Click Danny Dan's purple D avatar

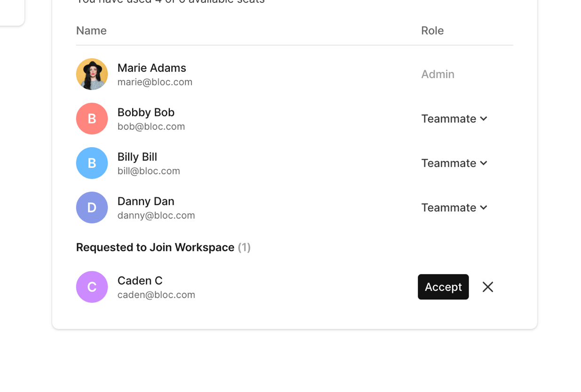(x=92, y=207)
